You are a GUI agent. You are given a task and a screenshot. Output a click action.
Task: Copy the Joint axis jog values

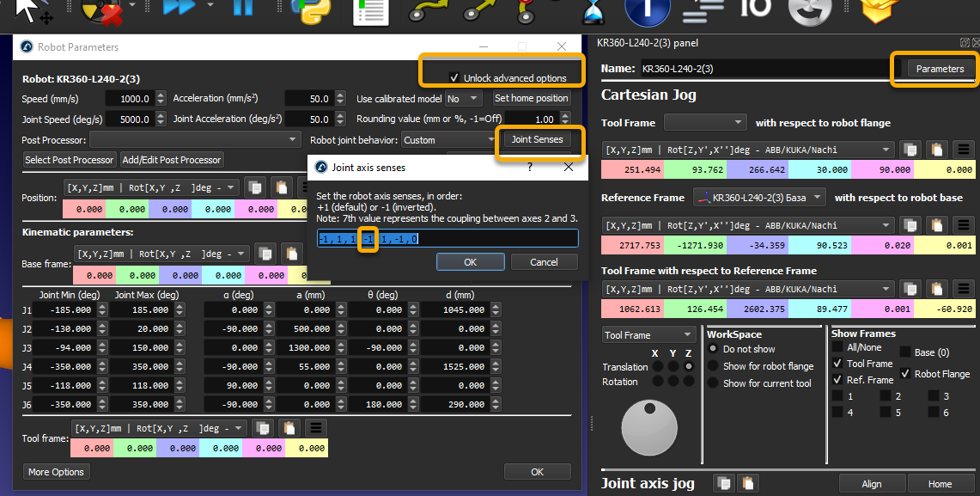723,483
